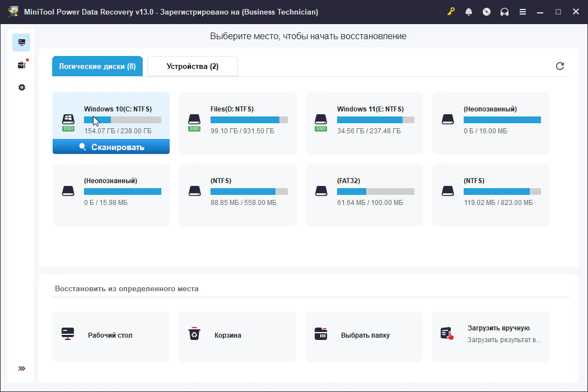Click icon of 823.00 МБ NTFS partition
Viewport: 588px width, 392px height.
pos(448,191)
